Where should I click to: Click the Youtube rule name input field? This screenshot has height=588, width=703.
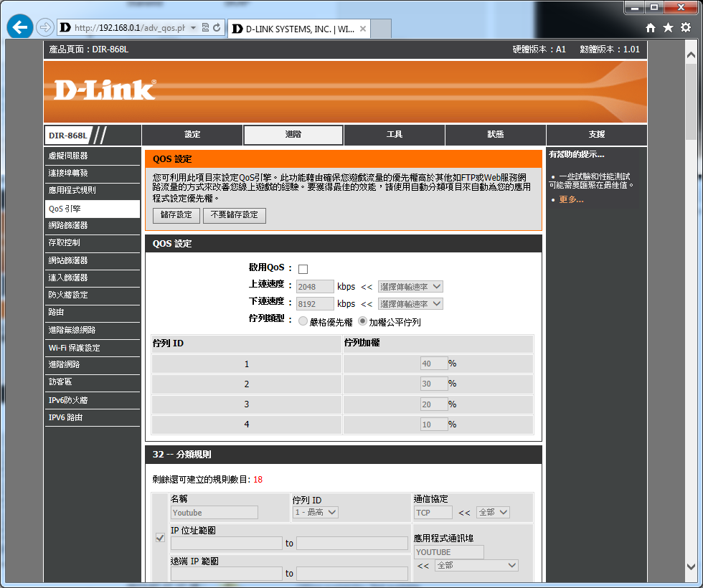[214, 513]
